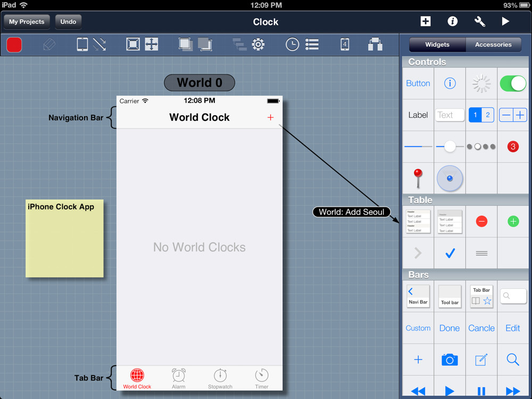The image size is (532, 399).
Task: Select the activity spinner widget
Action: (x=481, y=84)
